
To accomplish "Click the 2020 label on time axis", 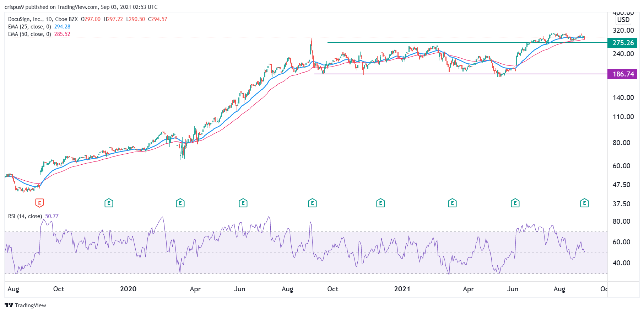I will (128, 289).
